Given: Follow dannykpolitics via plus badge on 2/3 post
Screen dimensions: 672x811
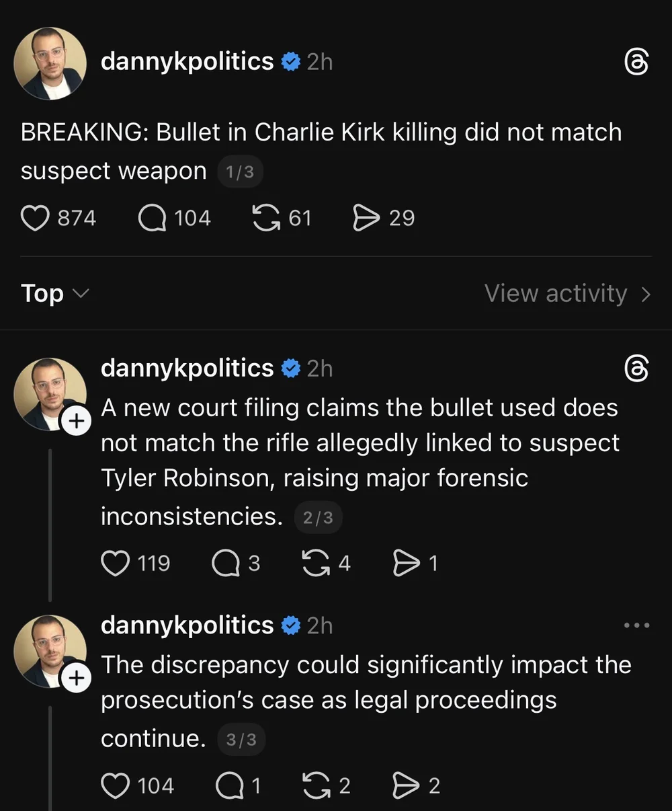Looking at the screenshot, I should [77, 422].
